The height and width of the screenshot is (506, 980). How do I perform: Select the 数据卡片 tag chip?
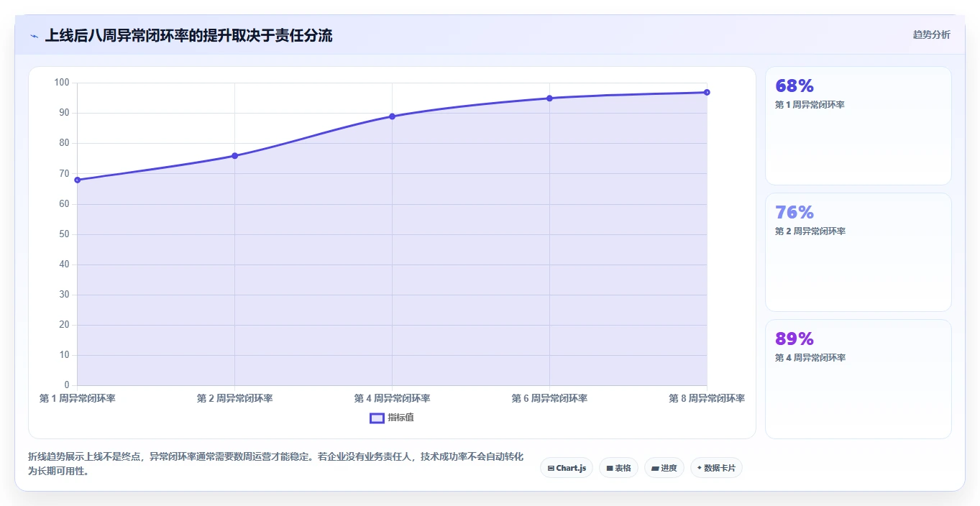(716, 468)
